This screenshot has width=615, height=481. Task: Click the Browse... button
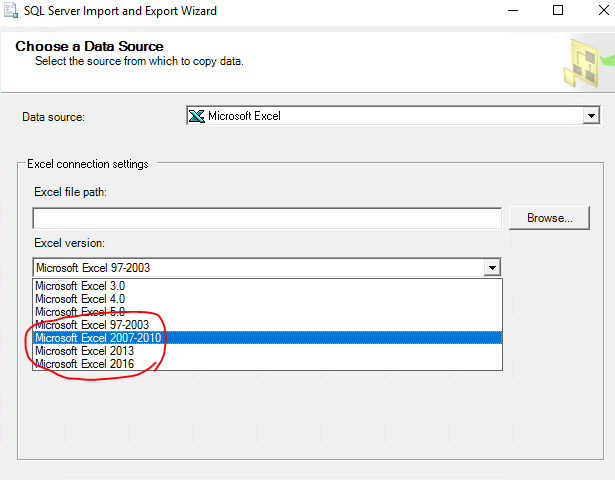(549, 218)
